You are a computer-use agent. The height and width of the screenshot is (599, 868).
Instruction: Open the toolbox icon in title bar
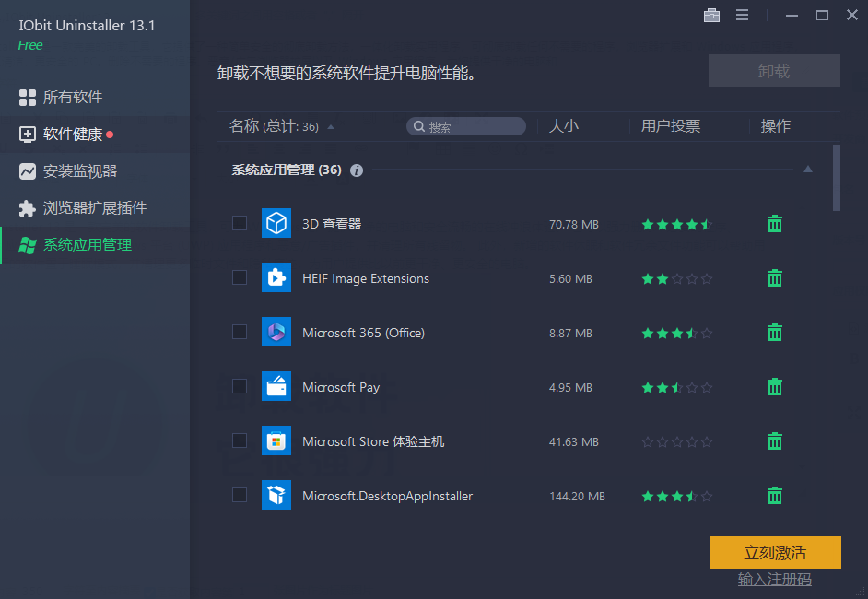pyautogui.click(x=711, y=15)
